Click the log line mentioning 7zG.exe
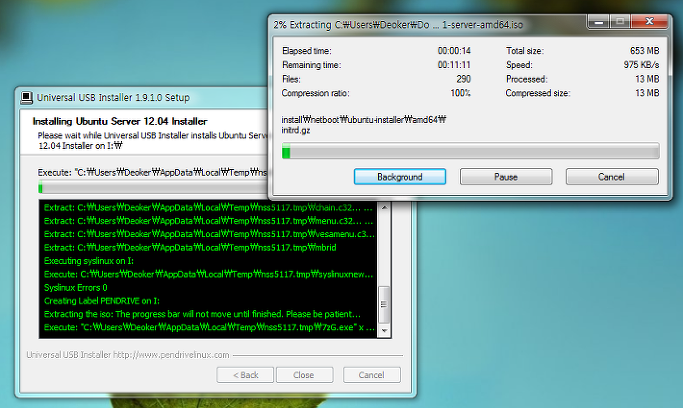This screenshot has width=683, height=408. click(208, 327)
